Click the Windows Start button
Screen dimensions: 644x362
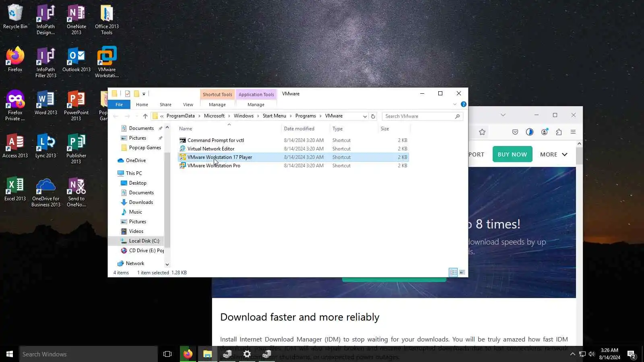point(10,354)
